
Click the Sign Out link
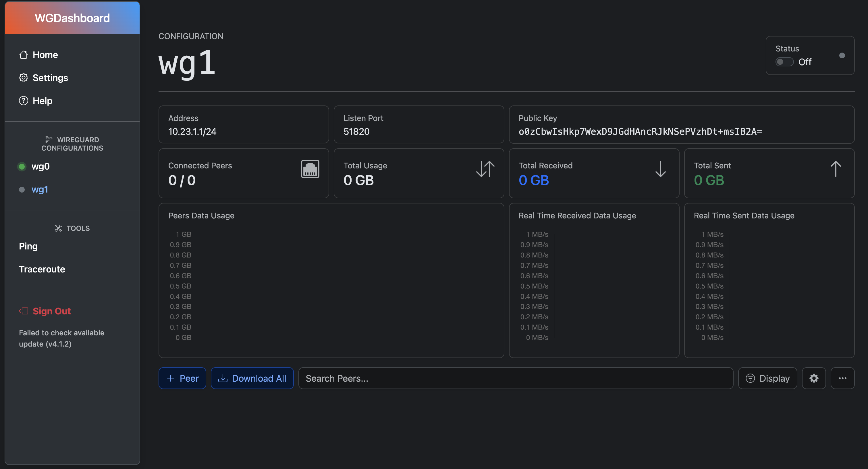click(51, 311)
